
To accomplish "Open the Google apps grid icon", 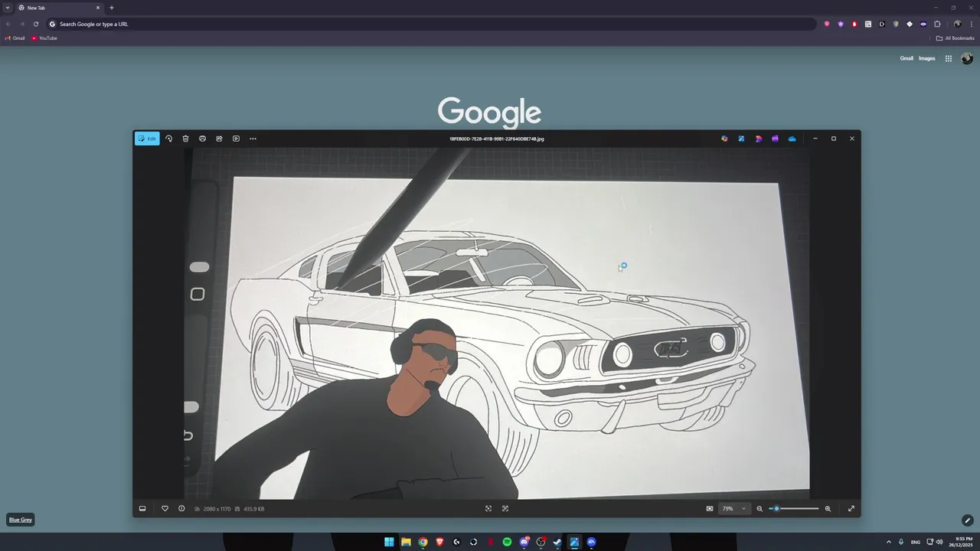I will point(949,58).
